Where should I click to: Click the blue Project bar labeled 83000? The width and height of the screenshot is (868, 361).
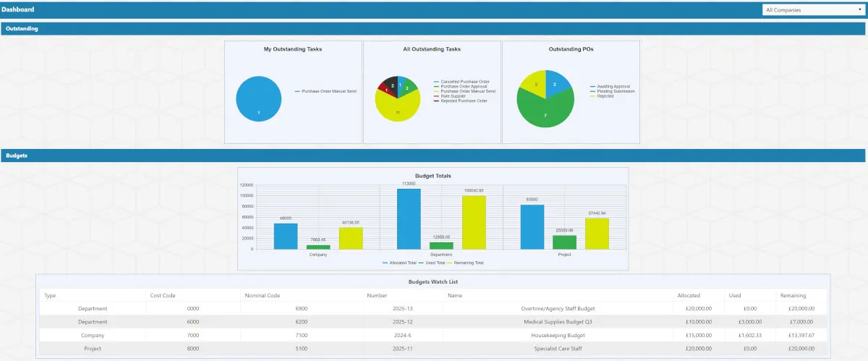click(532, 226)
